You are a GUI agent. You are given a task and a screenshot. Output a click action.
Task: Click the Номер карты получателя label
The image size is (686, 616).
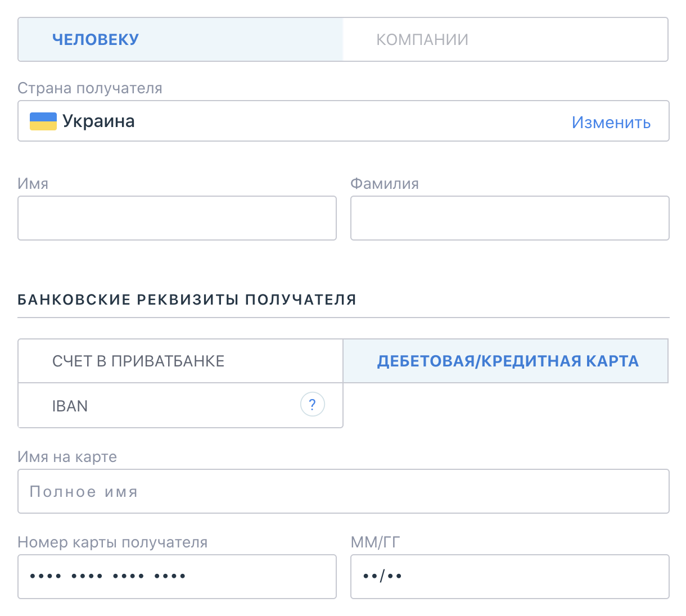(112, 542)
